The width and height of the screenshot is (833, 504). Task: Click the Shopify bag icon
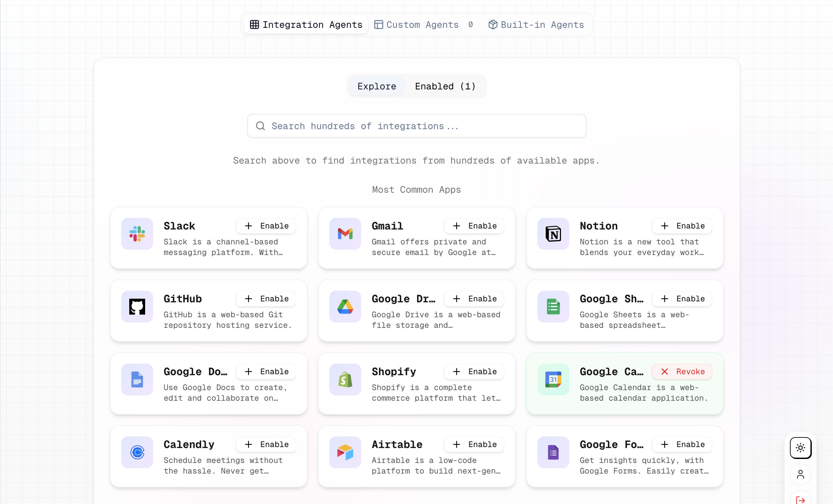pyautogui.click(x=345, y=379)
